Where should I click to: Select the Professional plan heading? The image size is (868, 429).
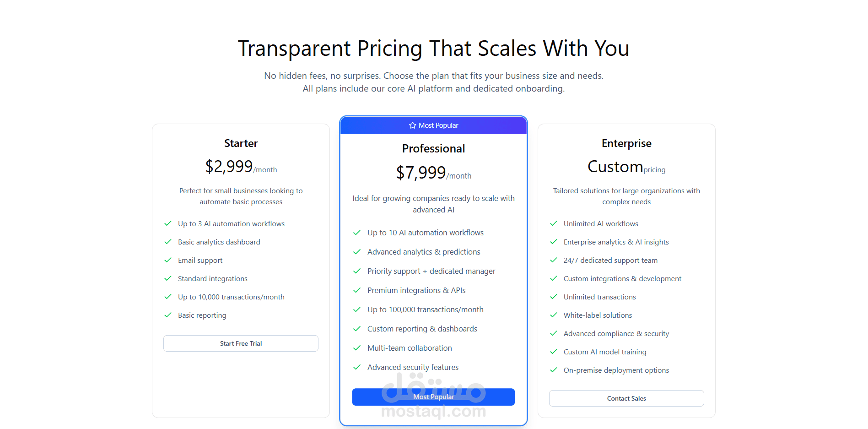point(433,149)
